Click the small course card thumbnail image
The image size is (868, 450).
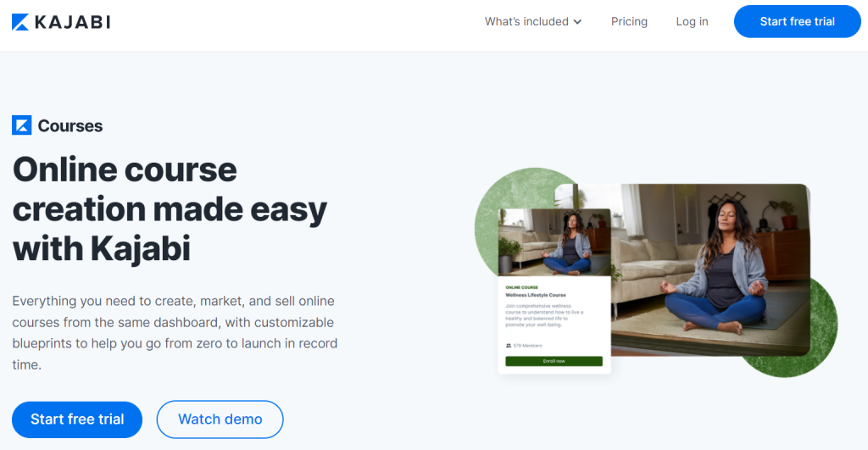(554, 242)
